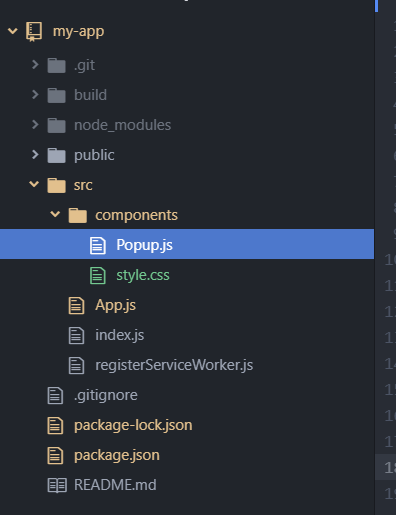
Task: Open the README.md file
Action: (115, 485)
